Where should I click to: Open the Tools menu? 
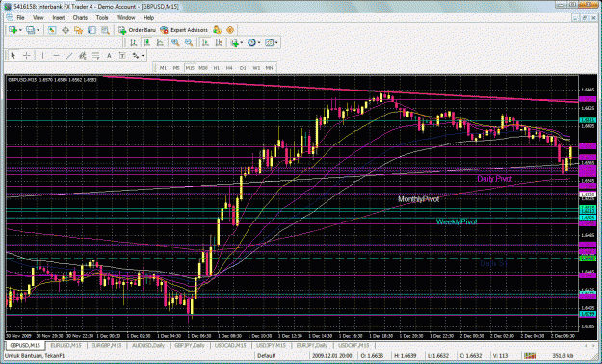pos(102,18)
